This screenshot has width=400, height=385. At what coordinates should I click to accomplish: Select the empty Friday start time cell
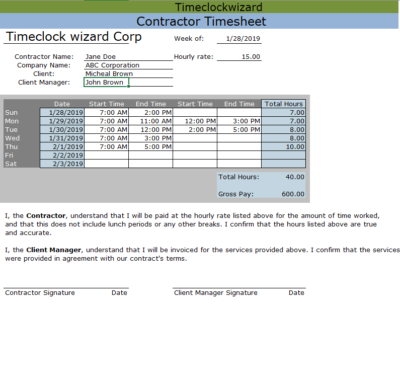tap(107, 155)
